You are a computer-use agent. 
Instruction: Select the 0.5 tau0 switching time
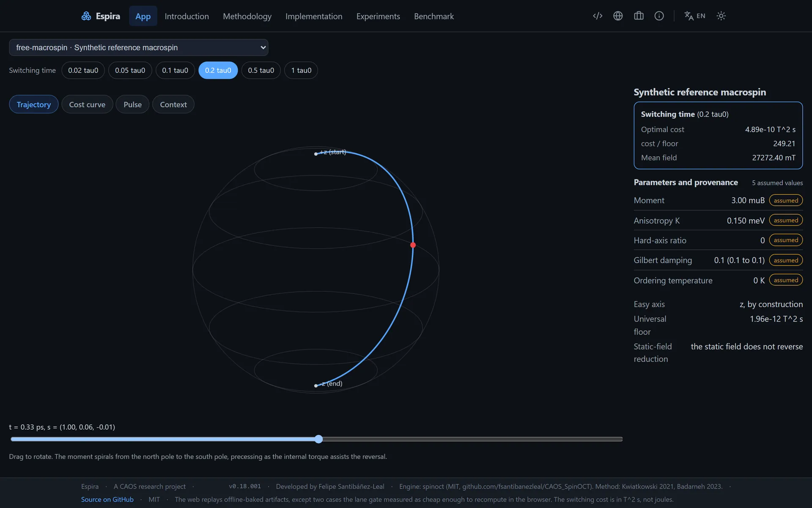(261, 70)
